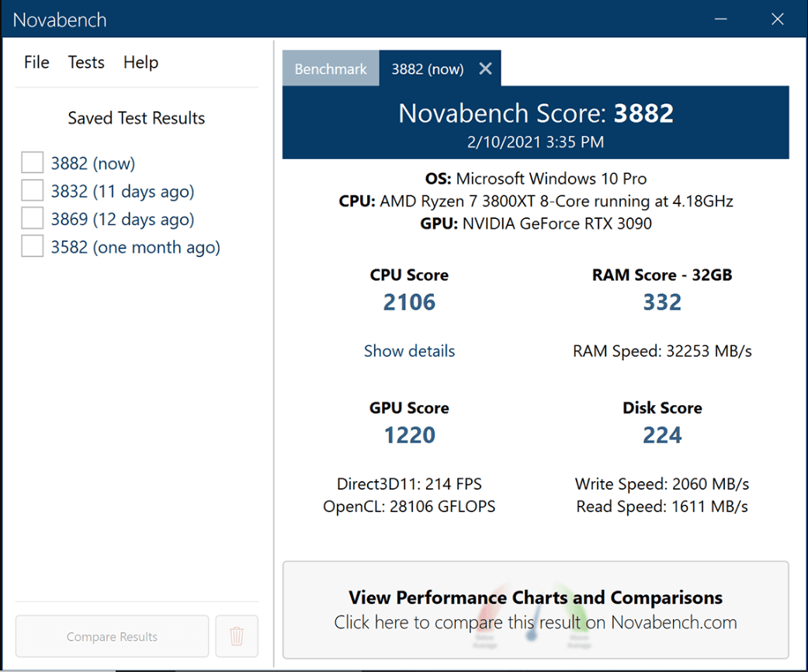Switch to the Benchmark tab
808x672 pixels.
pos(331,68)
